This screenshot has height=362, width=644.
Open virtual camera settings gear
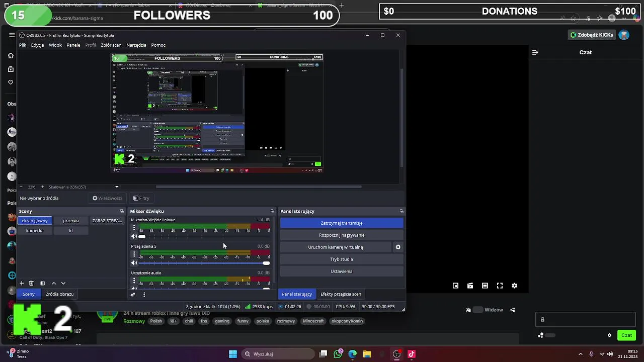[398, 247]
